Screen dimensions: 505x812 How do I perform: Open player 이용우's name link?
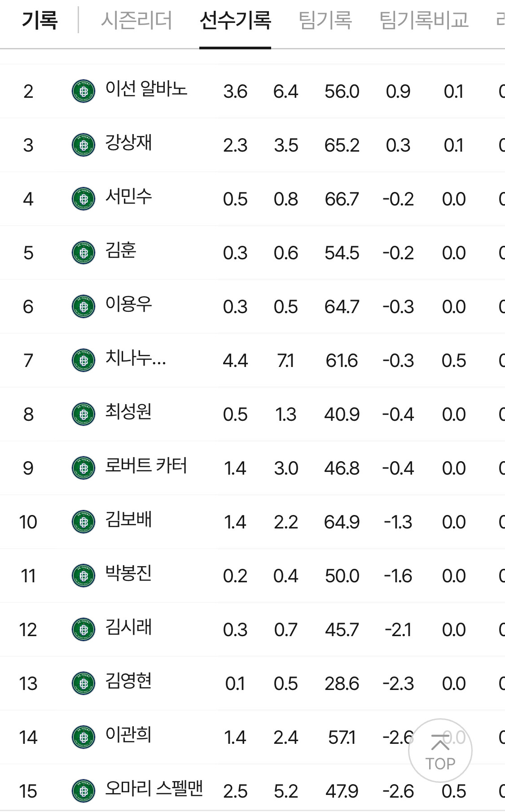pyautogui.click(x=128, y=304)
